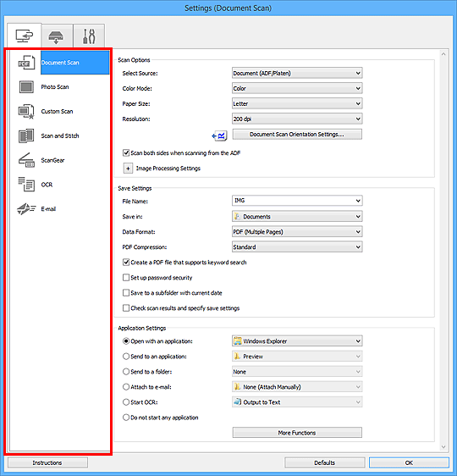Select Start OCR option

click(126, 402)
